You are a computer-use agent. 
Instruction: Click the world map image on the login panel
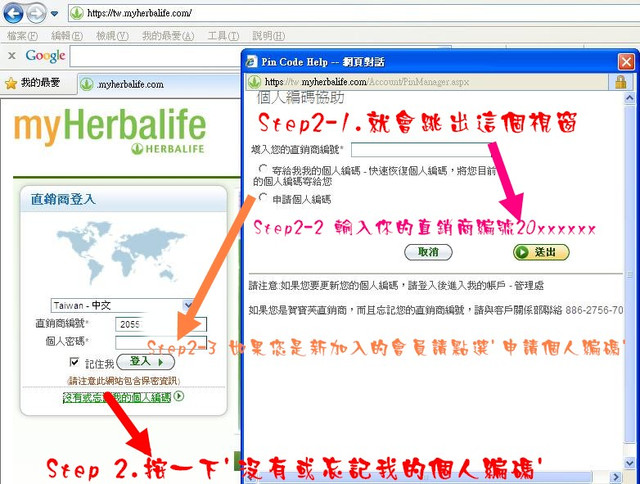tap(121, 252)
